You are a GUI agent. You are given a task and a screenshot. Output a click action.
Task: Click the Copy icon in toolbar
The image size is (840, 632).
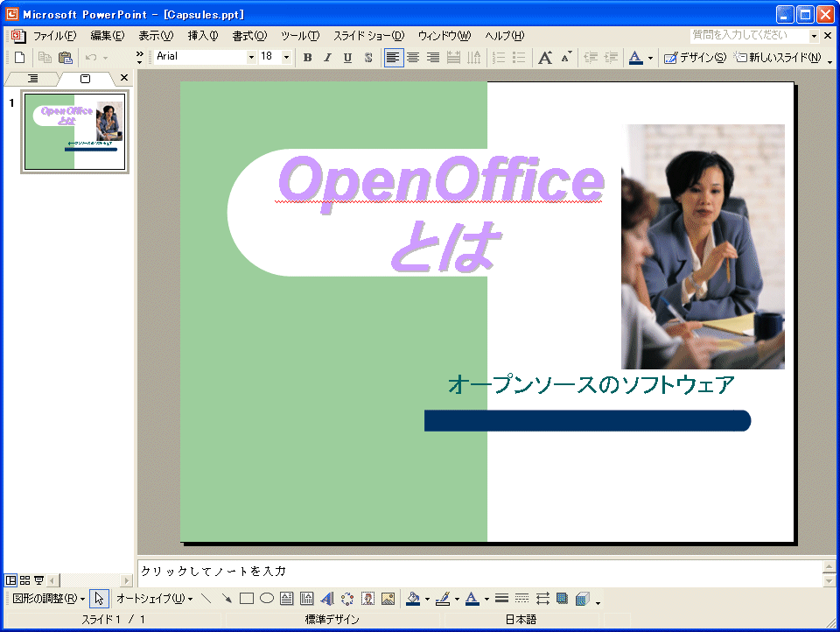pos(45,58)
